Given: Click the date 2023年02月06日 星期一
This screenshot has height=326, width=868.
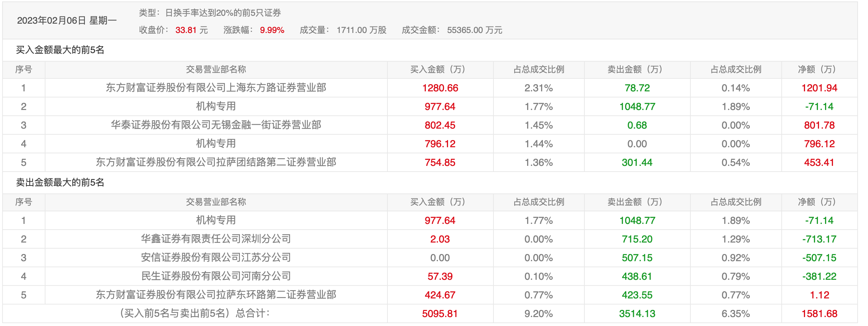Looking at the screenshot, I should point(67,21).
